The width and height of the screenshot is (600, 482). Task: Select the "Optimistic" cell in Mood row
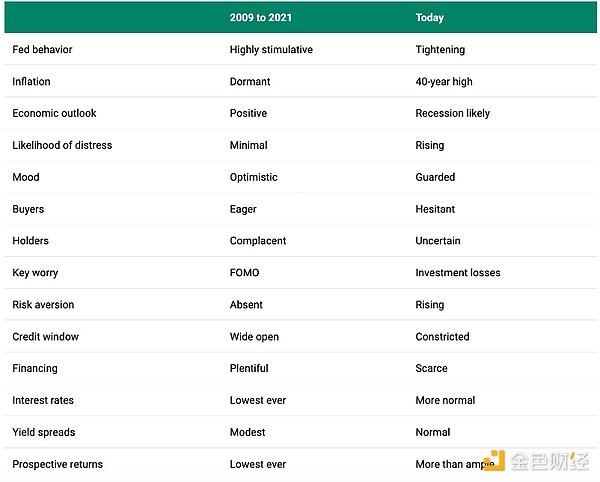[x=254, y=177]
